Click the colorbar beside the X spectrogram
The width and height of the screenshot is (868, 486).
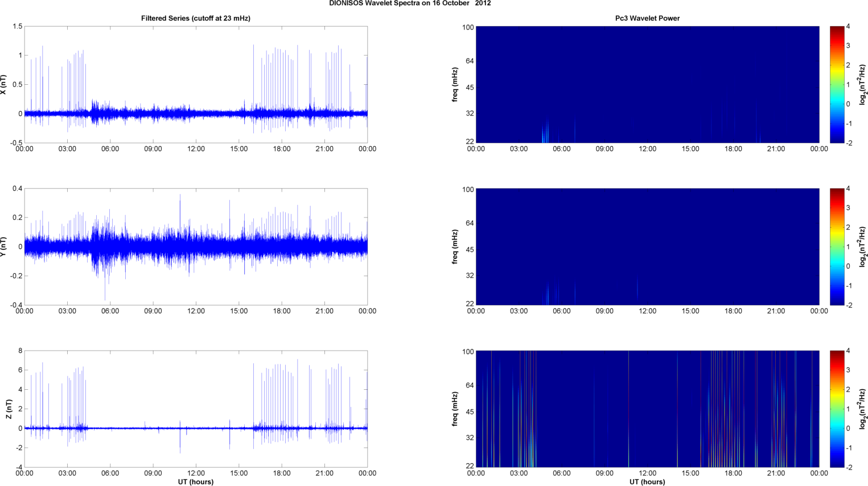click(x=837, y=85)
